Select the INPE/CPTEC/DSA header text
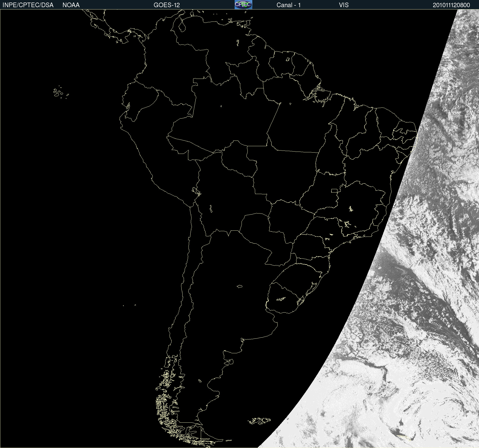 tap(28, 5)
